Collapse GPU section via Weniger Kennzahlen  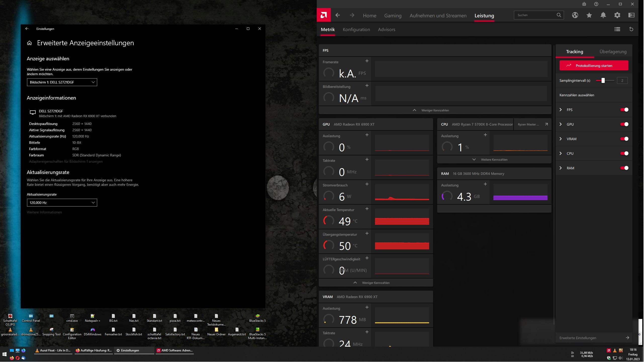(x=376, y=283)
